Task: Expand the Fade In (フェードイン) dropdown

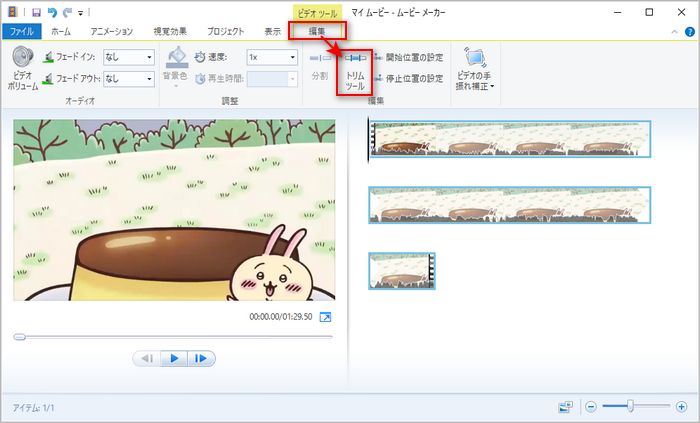Action: (149, 57)
